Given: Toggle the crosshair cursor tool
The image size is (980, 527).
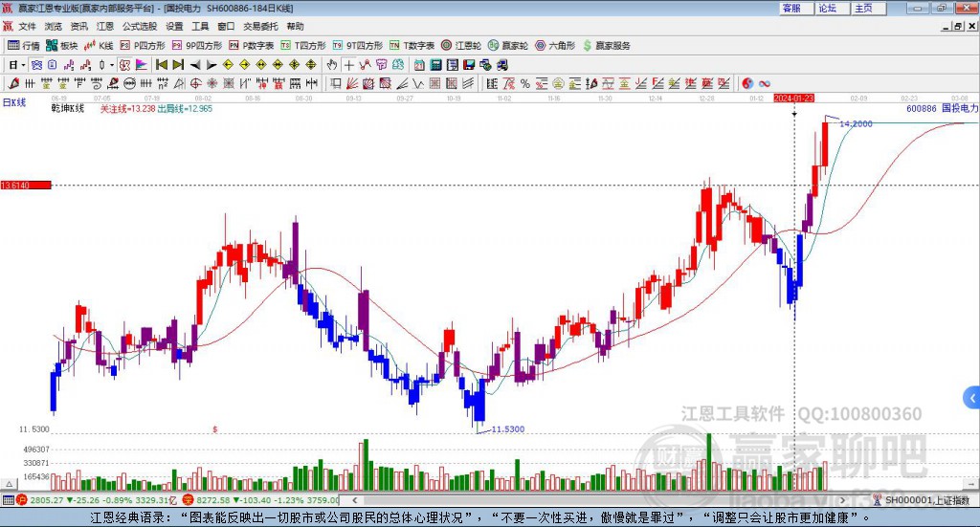Looking at the screenshot, I should [x=348, y=65].
